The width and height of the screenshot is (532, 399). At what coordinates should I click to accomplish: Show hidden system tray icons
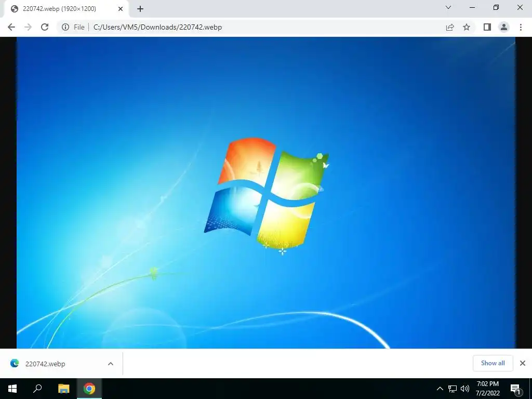440,389
